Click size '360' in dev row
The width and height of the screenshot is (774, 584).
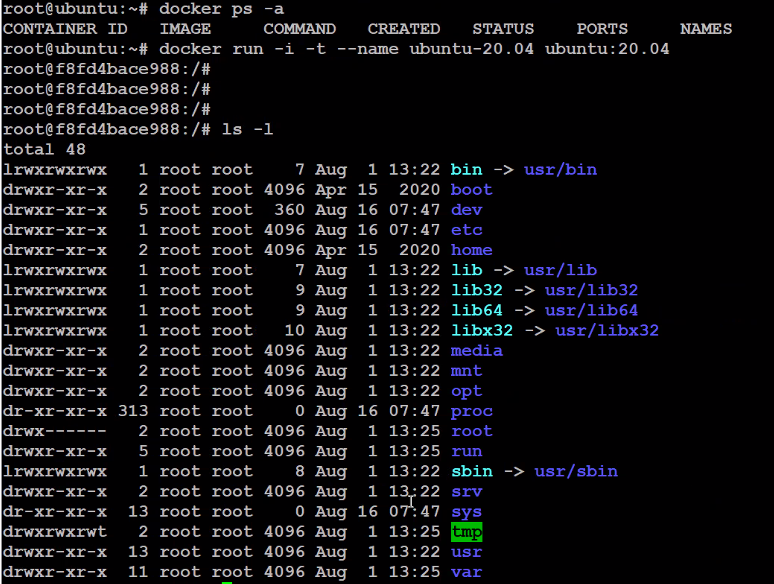(x=289, y=210)
